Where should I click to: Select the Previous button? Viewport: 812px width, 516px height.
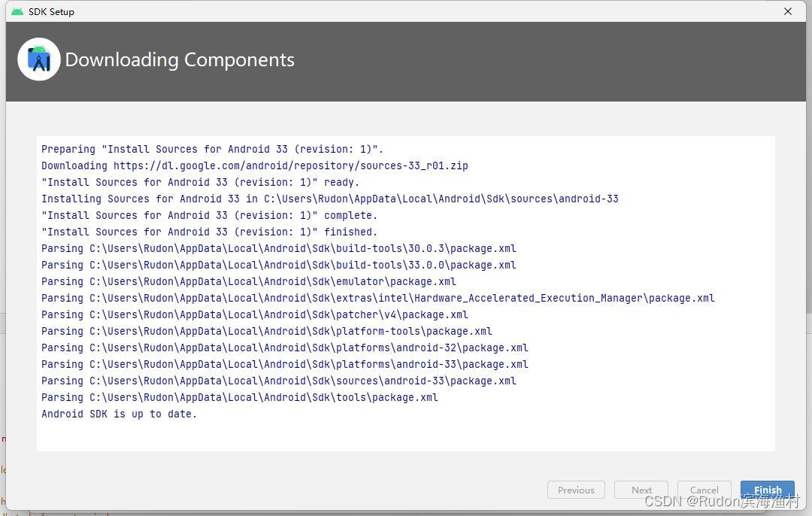coord(576,490)
